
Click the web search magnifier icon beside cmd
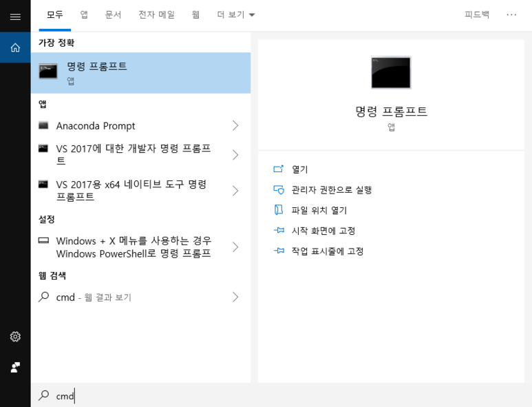(x=44, y=297)
